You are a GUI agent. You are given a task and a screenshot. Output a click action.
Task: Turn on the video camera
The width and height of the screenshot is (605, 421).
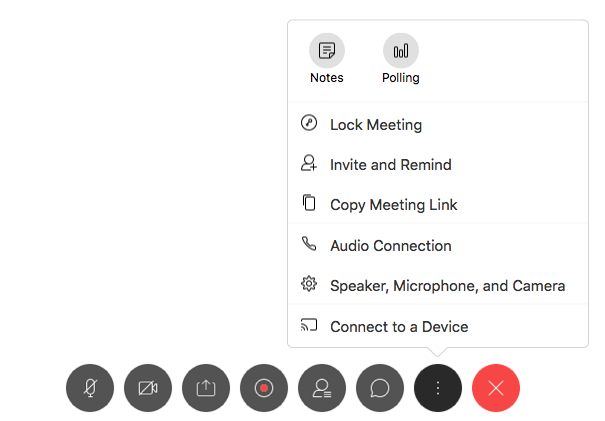click(x=148, y=388)
